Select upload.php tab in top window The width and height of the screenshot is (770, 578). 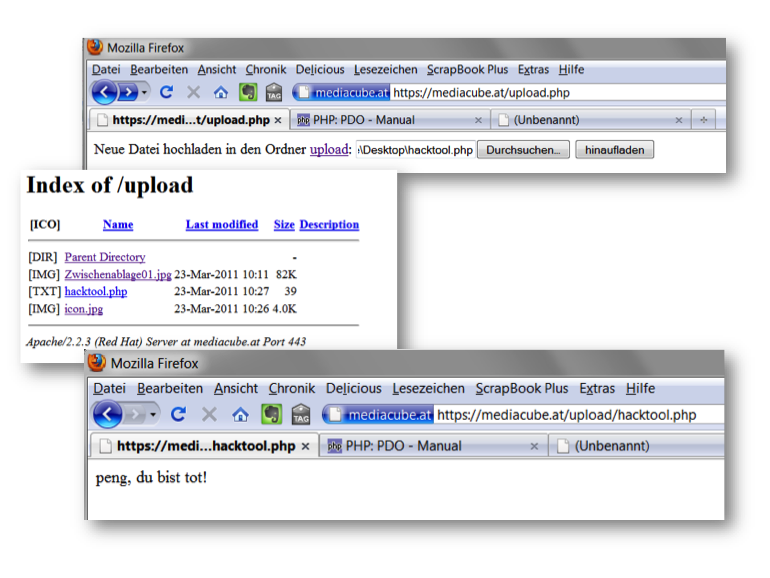[189, 120]
